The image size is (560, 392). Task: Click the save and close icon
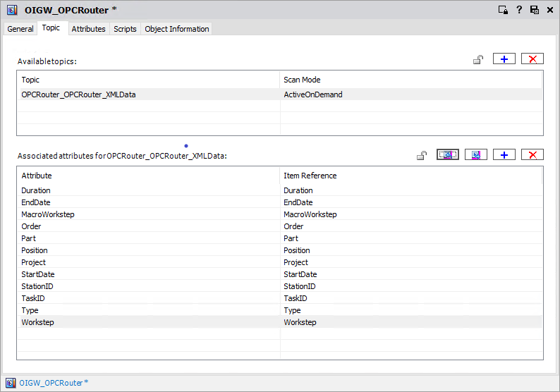[x=535, y=10]
